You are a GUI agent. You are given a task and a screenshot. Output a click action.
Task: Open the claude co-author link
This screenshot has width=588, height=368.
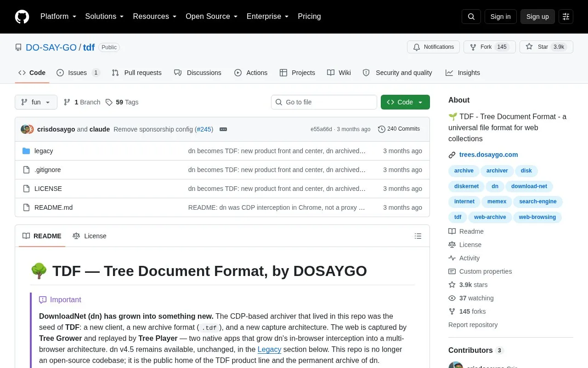[x=100, y=129]
